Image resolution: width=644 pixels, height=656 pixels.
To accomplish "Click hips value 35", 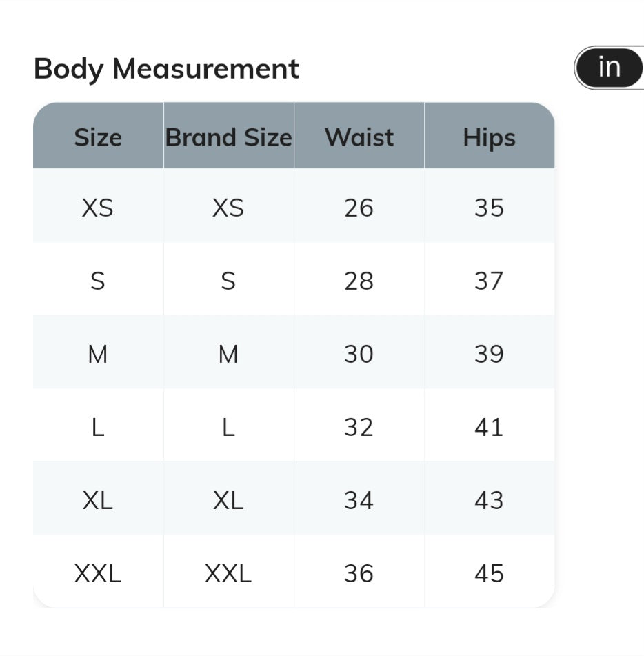I will point(489,208).
